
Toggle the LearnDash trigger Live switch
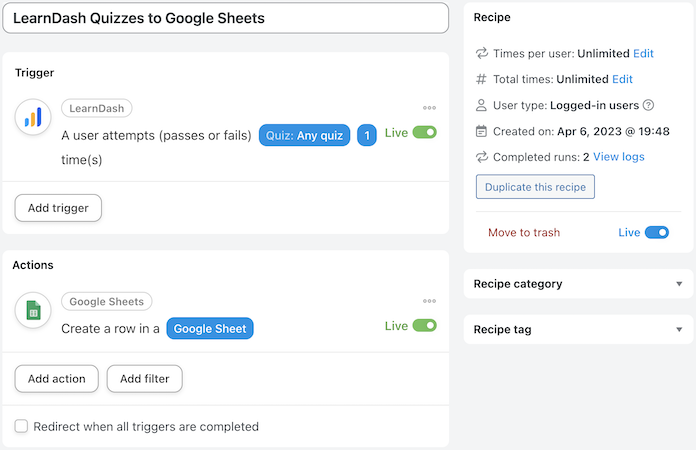click(425, 132)
